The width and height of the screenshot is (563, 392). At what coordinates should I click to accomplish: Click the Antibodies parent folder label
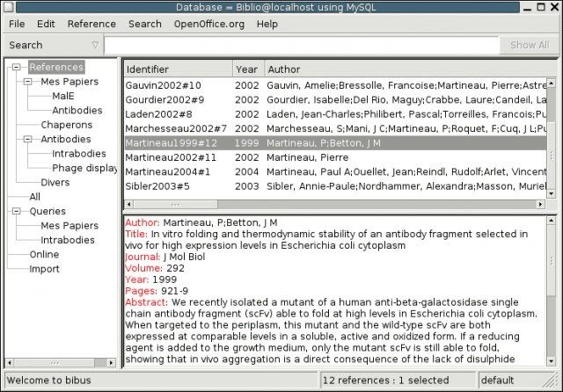tap(66, 139)
